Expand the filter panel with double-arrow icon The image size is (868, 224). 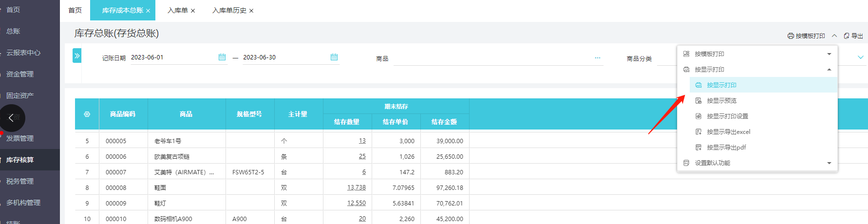coord(77,56)
